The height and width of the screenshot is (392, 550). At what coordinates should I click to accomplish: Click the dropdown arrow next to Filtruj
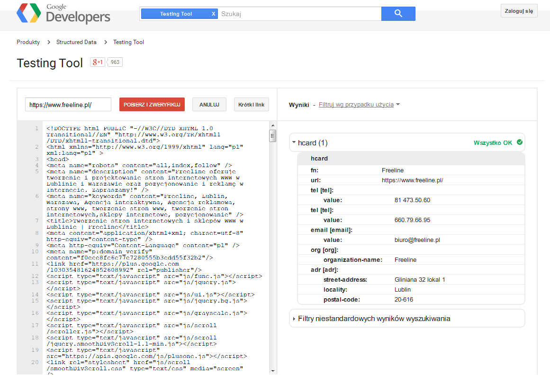click(x=398, y=105)
